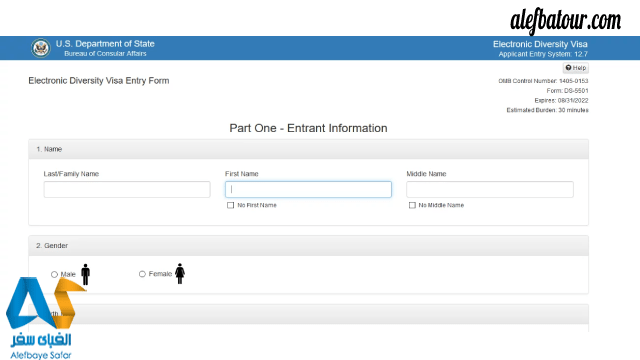Click the U.S. Department of State seal
Screen dimensions: 640x360
coord(40,48)
